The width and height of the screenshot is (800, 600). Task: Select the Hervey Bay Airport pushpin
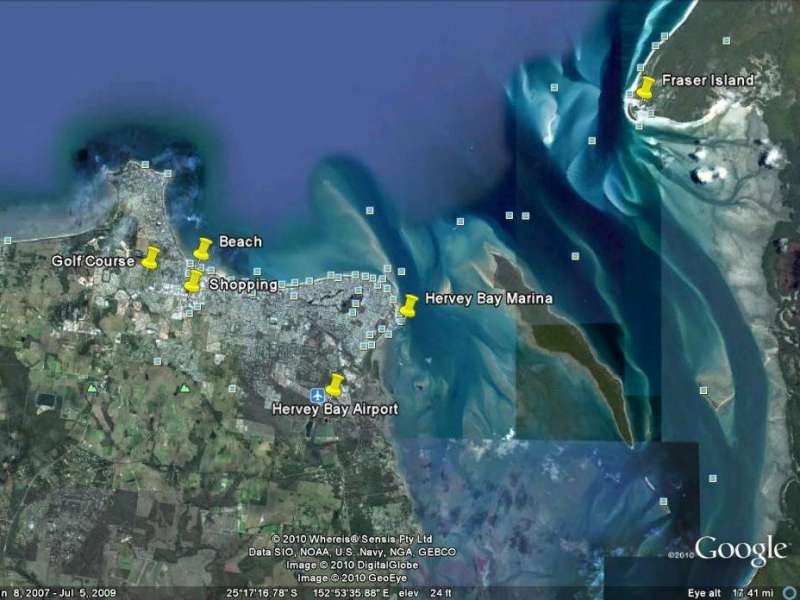(335, 385)
